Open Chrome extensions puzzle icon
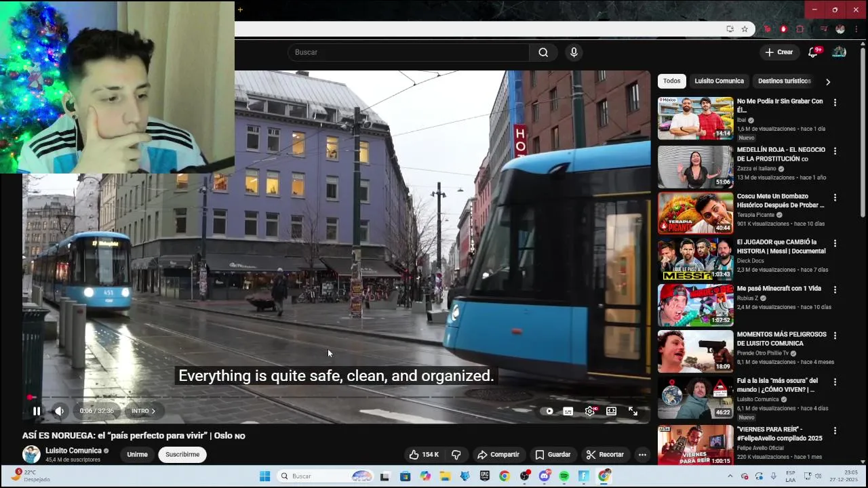868x488 pixels. click(x=800, y=29)
